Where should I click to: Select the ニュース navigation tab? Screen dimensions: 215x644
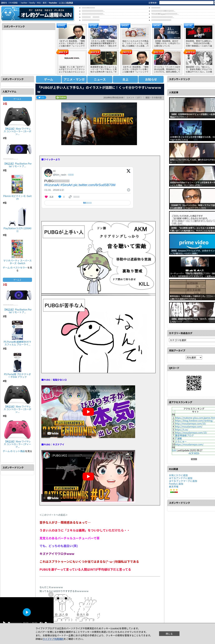(x=100, y=80)
